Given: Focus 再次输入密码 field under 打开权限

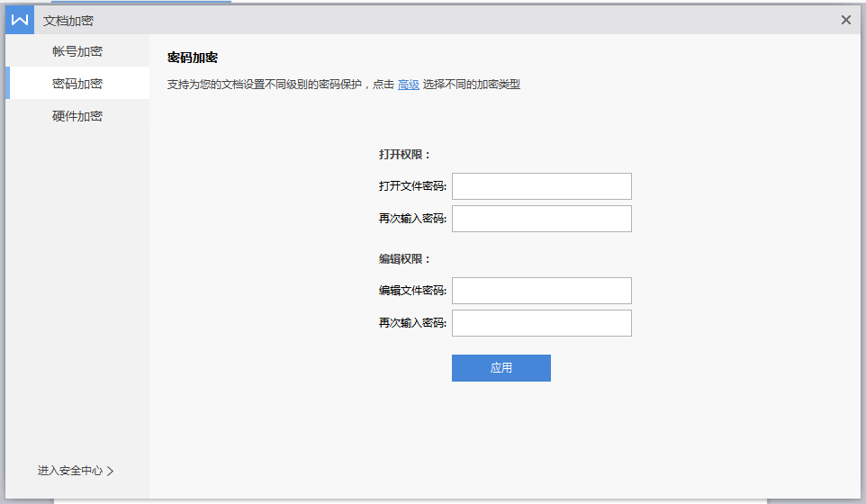Looking at the screenshot, I should pyautogui.click(x=541, y=219).
